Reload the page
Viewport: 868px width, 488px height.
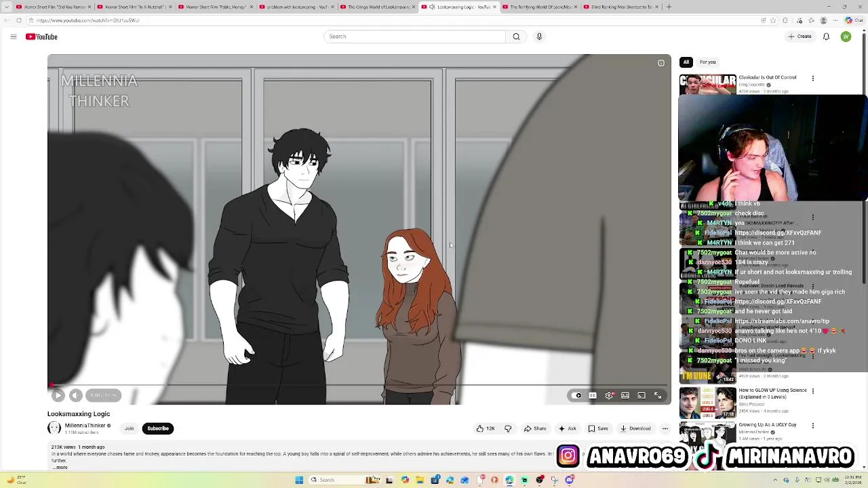click(x=19, y=20)
